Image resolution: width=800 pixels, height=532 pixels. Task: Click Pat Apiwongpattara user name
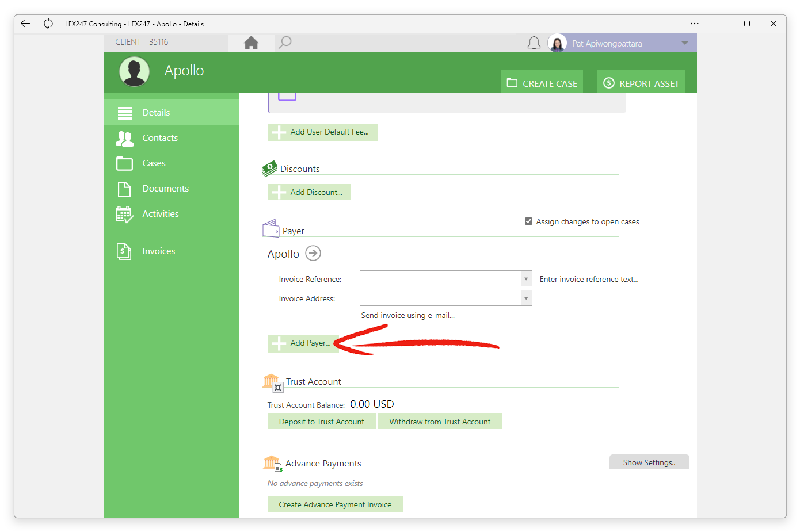[607, 44]
